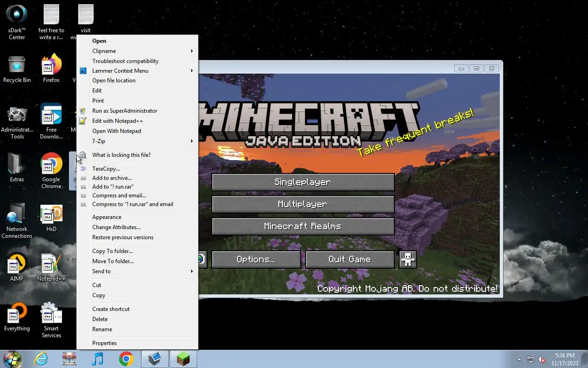The image size is (588, 368).
Task: Select the Extras folder on desktop
Action: point(17,167)
